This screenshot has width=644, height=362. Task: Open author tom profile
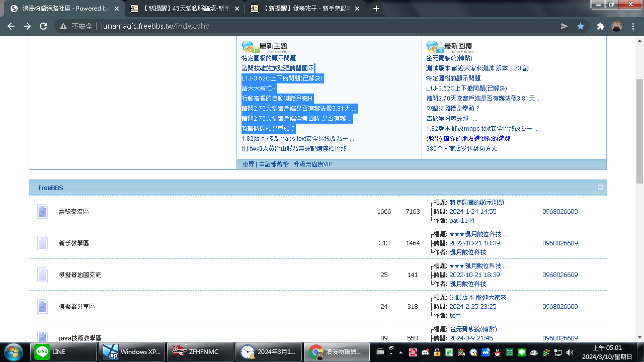(x=455, y=316)
